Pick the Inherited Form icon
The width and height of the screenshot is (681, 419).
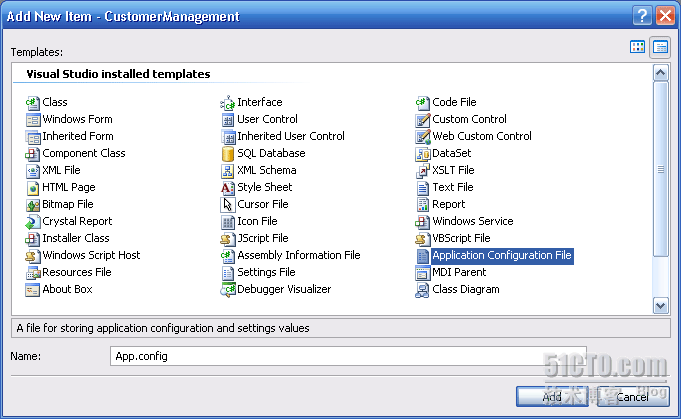pos(33,137)
